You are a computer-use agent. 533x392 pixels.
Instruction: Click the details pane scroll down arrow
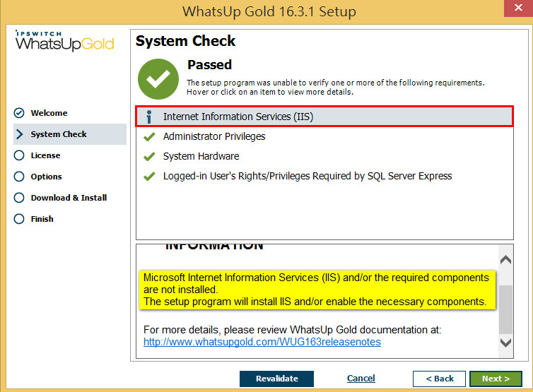506,343
